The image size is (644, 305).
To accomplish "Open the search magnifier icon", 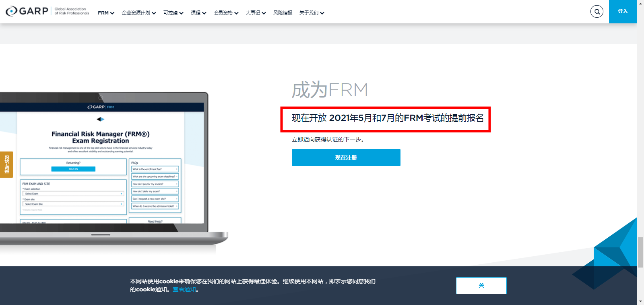I will pos(597,11).
